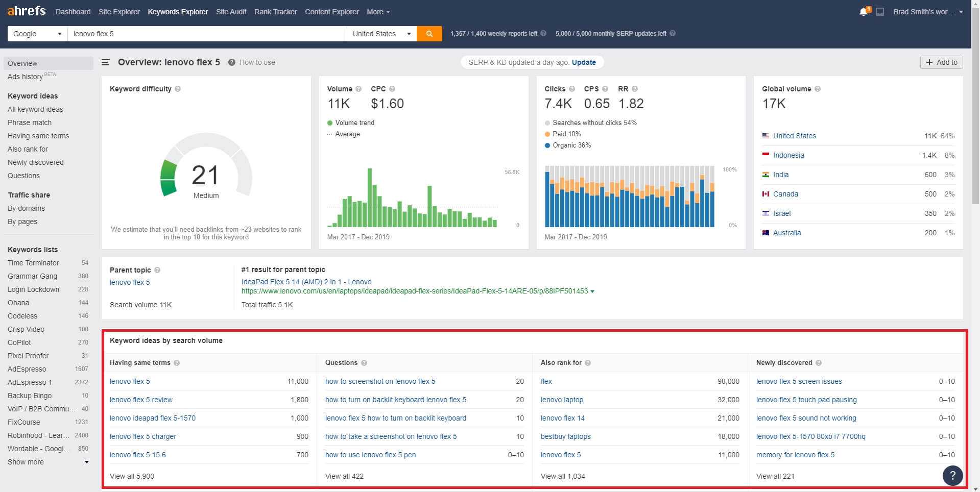
Task: Click the keyword search input field
Action: click(x=207, y=34)
